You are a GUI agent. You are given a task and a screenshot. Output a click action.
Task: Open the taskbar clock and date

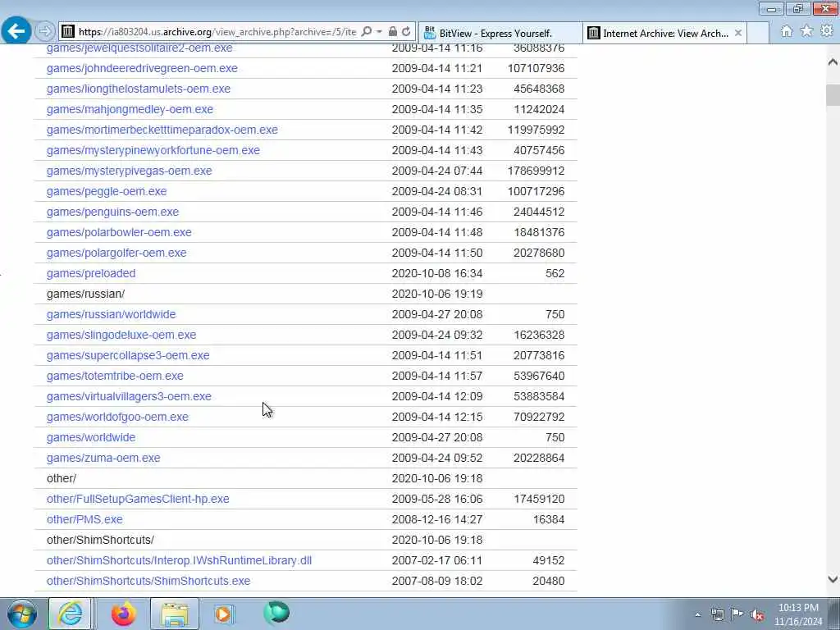(x=798, y=614)
